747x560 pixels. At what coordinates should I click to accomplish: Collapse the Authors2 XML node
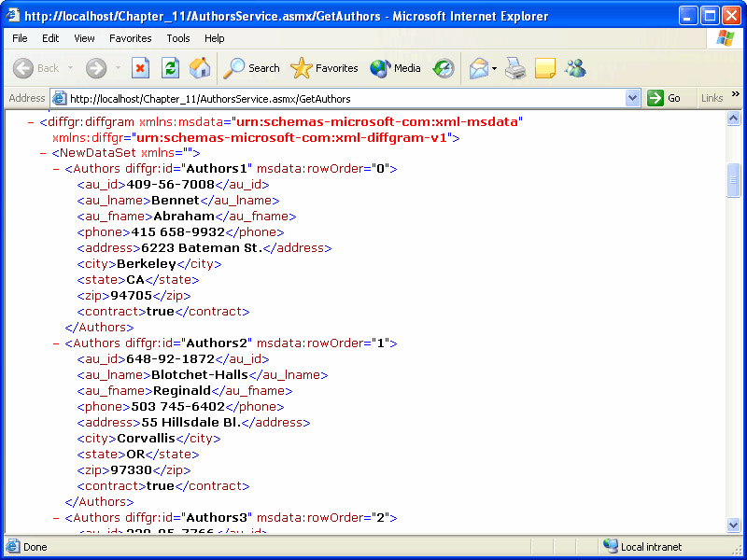click(57, 343)
